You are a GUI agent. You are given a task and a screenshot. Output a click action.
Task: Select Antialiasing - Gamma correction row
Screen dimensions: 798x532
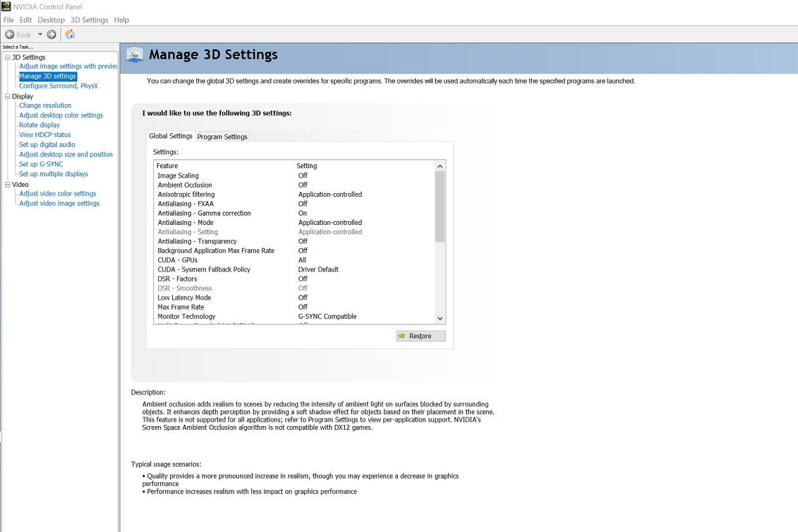click(294, 213)
